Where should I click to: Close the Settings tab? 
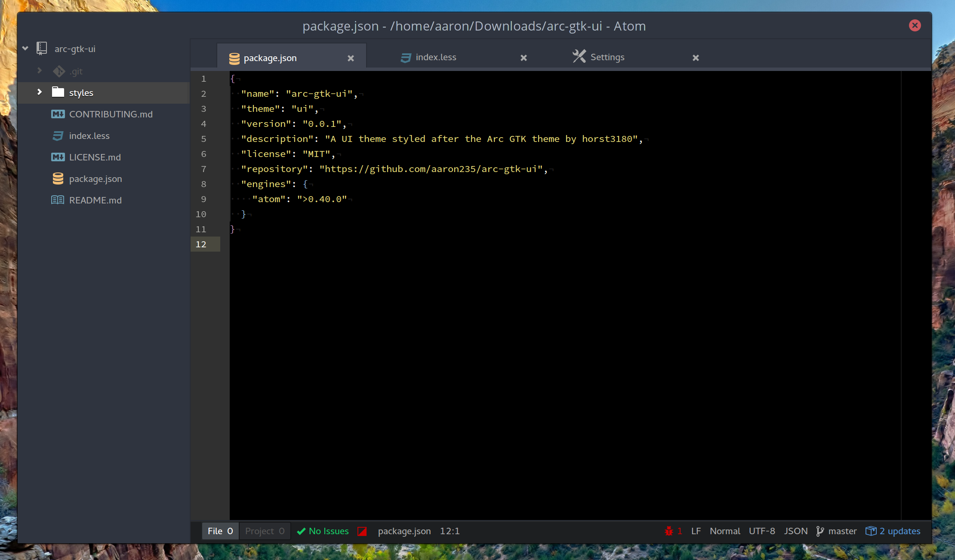pos(696,58)
